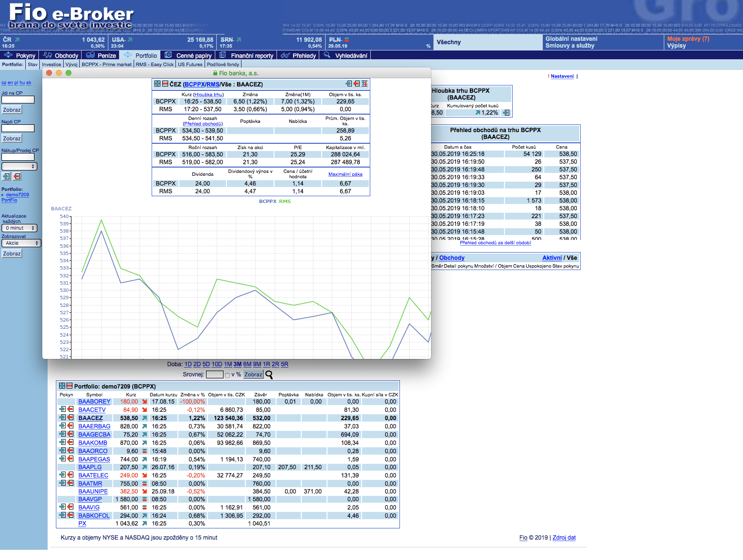The image size is (743, 560).
Task: Open the BAAKOMB symbol link
Action: coord(93,442)
